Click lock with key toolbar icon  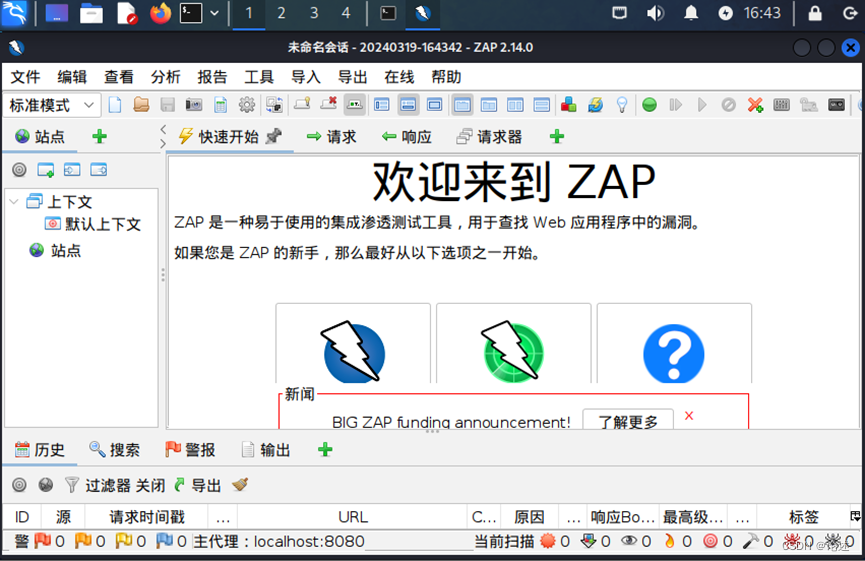coord(302,104)
